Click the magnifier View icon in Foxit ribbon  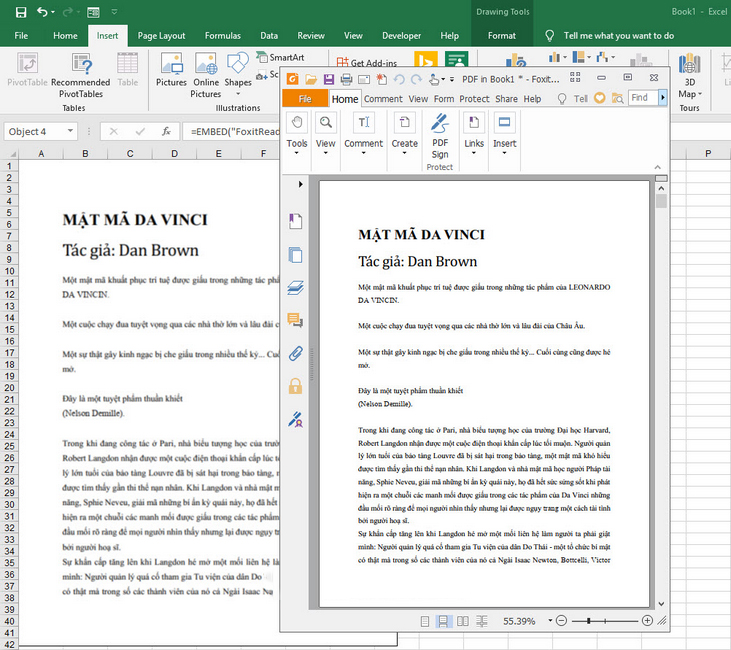tap(325, 123)
